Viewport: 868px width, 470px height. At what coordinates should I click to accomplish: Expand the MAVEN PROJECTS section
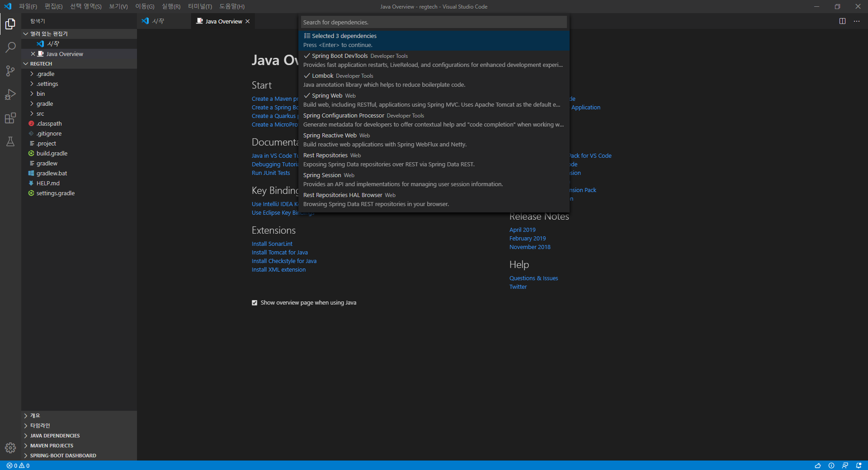coord(52,446)
